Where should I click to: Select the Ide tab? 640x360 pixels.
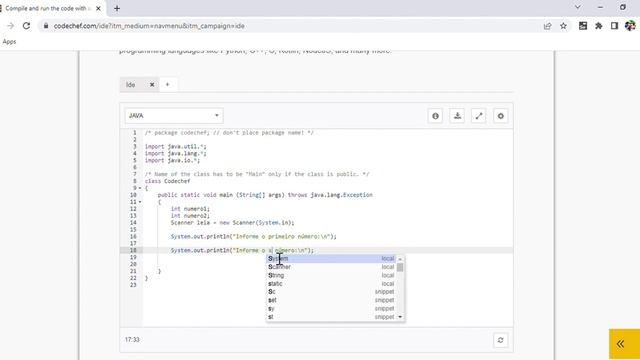(x=131, y=84)
